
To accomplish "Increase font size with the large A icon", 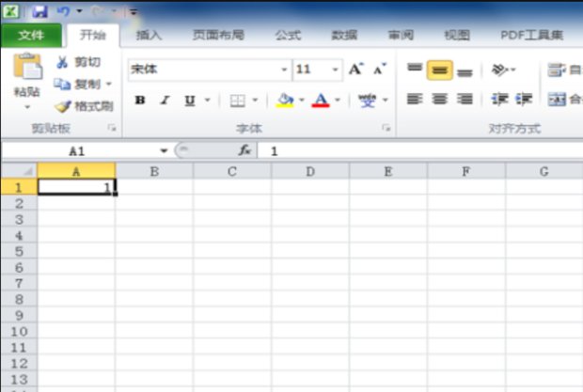I will 355,70.
